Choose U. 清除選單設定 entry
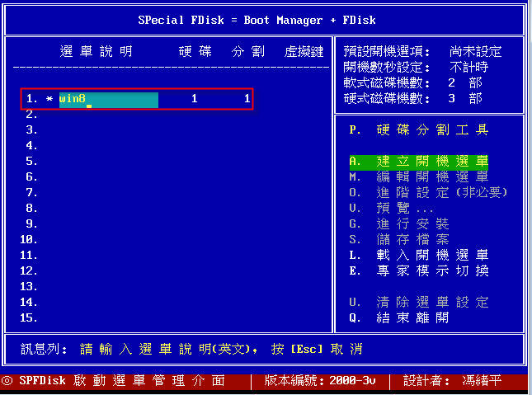532x395 pixels. (x=419, y=302)
